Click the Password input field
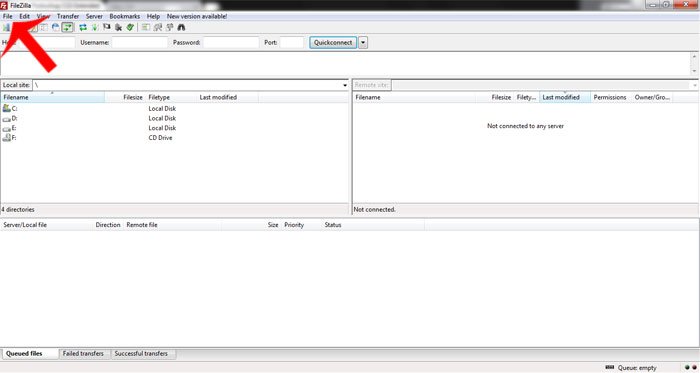This screenshot has width=700, height=373. (231, 42)
